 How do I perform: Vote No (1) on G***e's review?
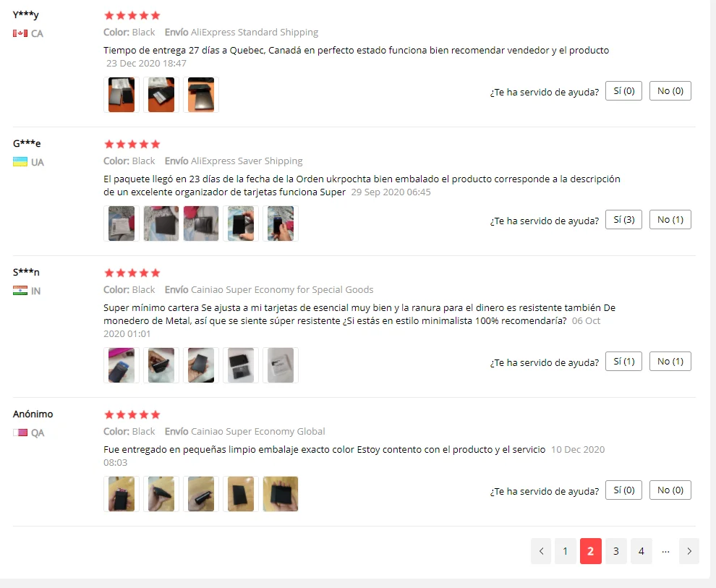click(x=670, y=220)
